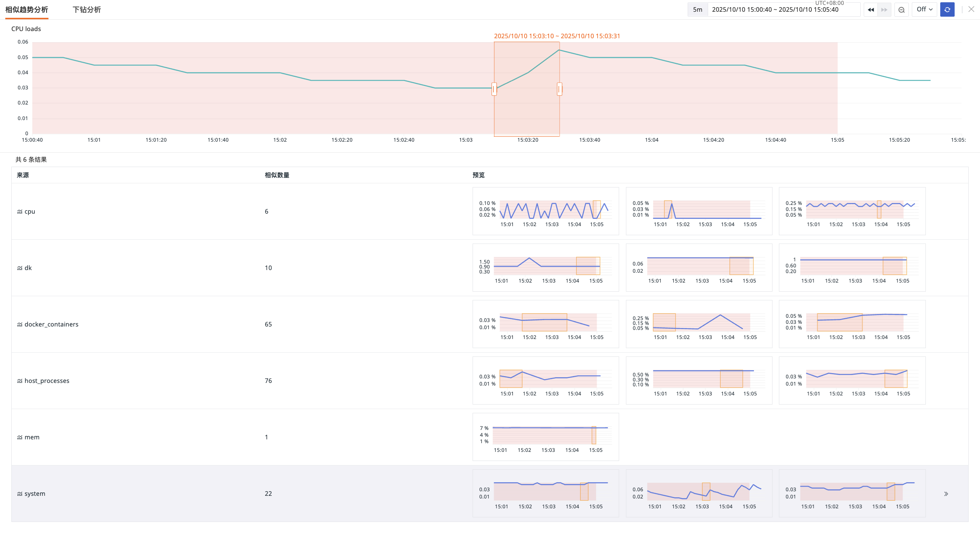Click the metric icon beside docker_containers
The image size is (980, 553).
coord(20,325)
